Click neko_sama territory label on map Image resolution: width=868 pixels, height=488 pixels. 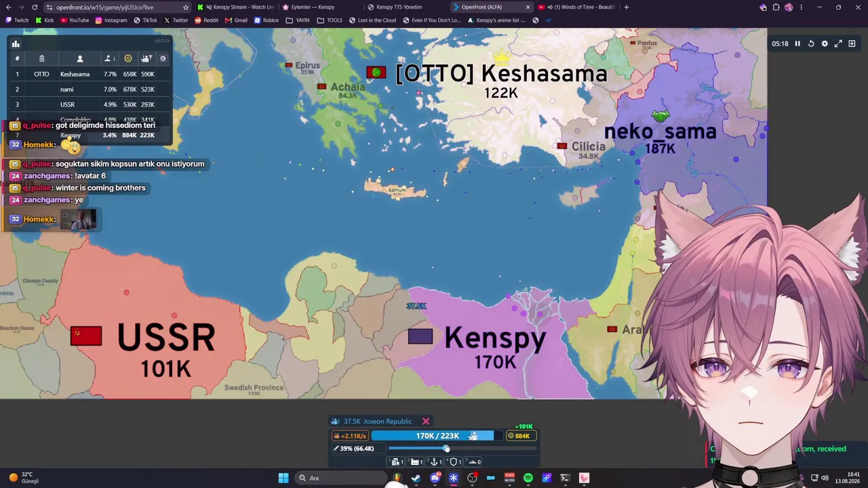click(660, 131)
